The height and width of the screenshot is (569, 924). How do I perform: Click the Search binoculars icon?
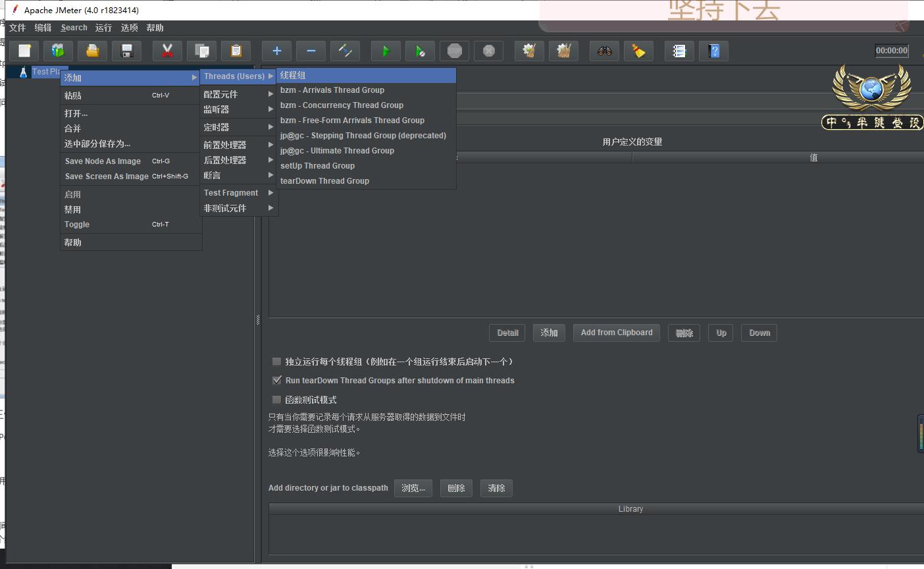pos(604,51)
